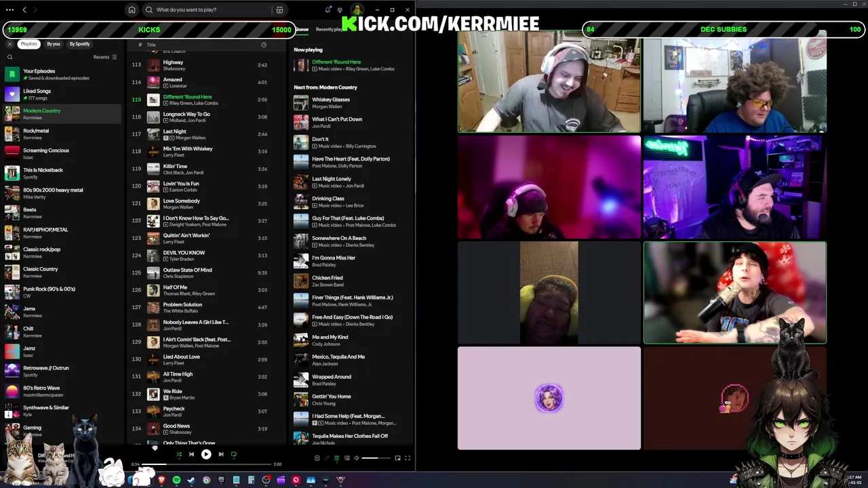This screenshot has width=868, height=488.
Task: Click What I Can't Put Down thumbnail
Action: tap(300, 122)
